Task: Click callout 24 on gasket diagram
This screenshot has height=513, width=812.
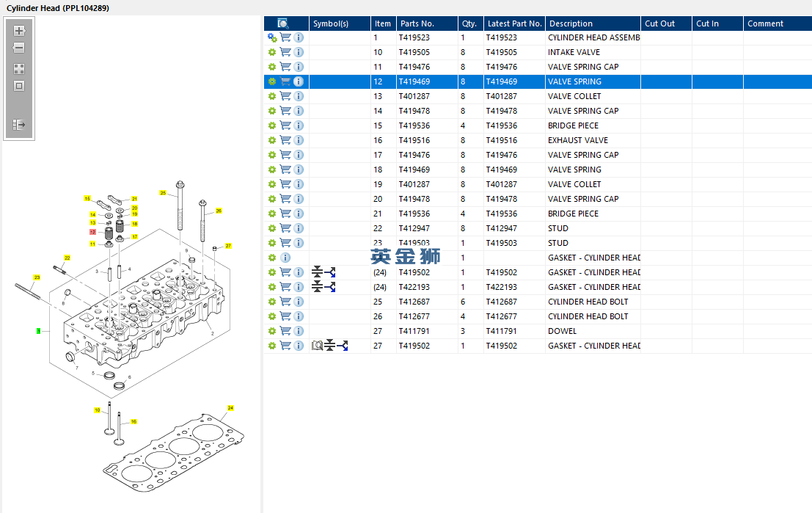Action: (x=230, y=407)
